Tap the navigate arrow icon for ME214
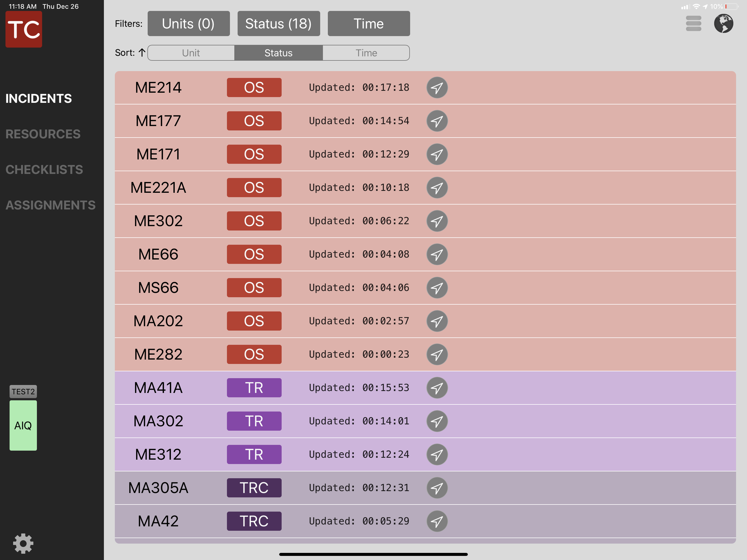This screenshot has width=747, height=560. point(437,87)
